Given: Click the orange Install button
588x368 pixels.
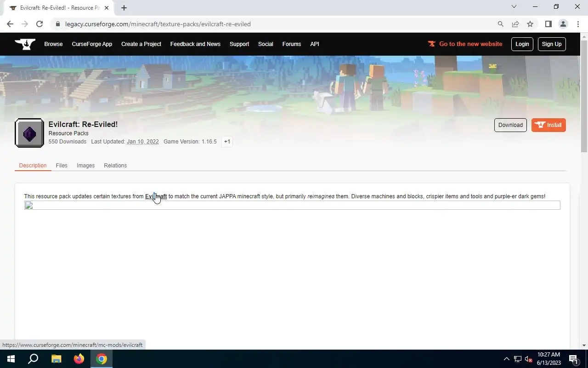Looking at the screenshot, I should click(x=548, y=125).
